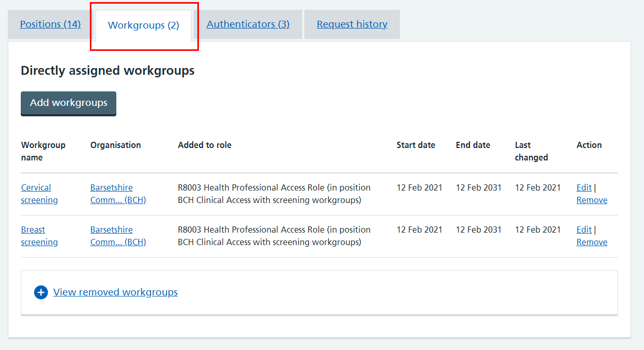The width and height of the screenshot is (644, 350).
Task: Remove the Breast screening workgroup
Action: tap(592, 242)
